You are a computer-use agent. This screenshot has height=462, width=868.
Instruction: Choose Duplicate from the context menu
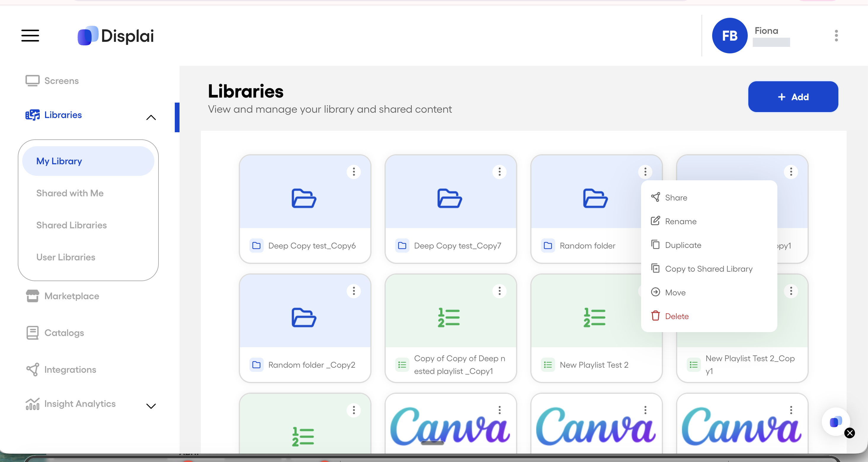[709, 245]
